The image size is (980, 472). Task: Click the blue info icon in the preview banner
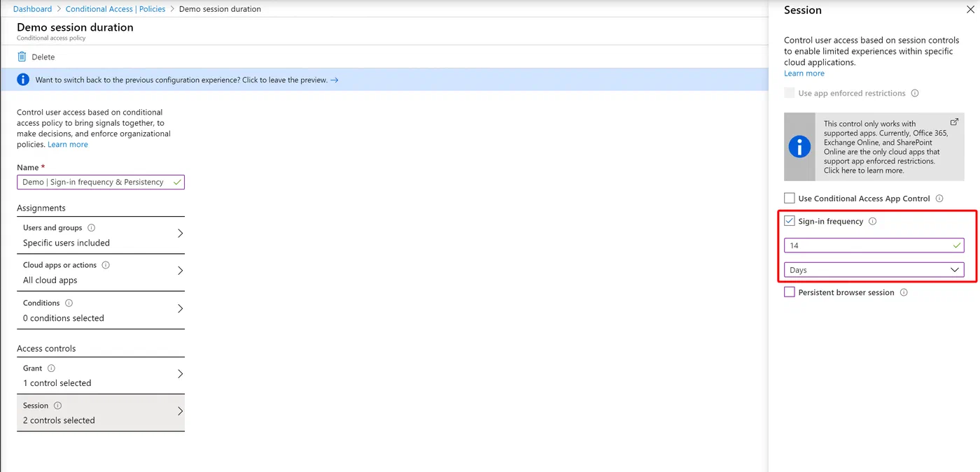(23, 80)
